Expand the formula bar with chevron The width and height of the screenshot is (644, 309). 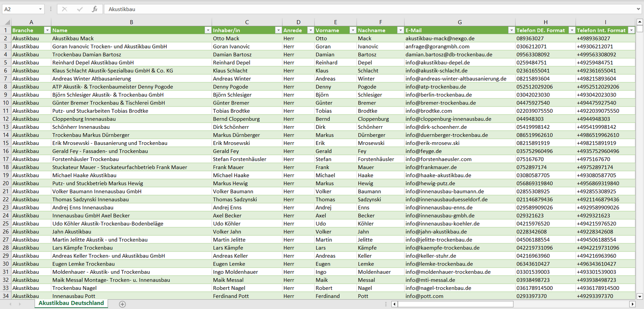point(639,9)
